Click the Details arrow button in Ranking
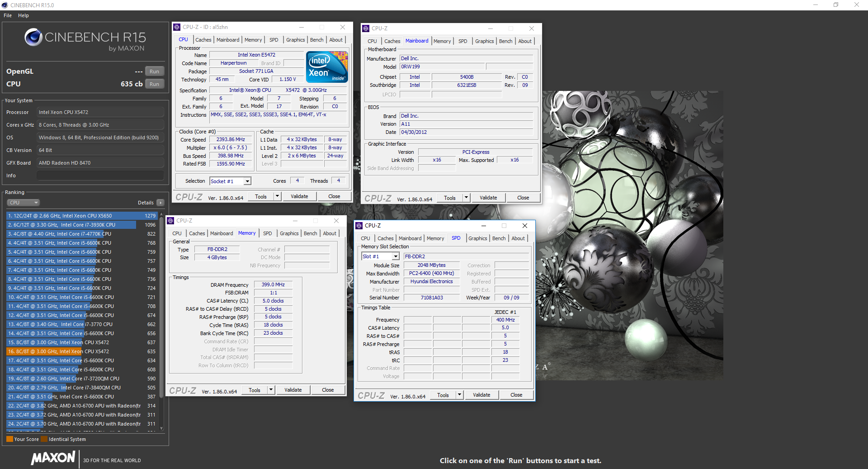The height and width of the screenshot is (469, 868). (x=160, y=203)
